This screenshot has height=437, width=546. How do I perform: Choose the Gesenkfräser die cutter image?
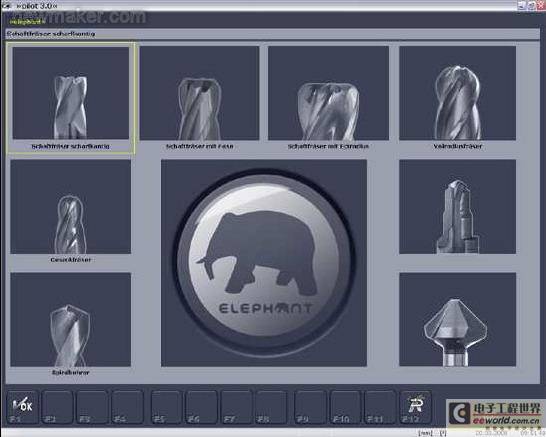point(71,207)
